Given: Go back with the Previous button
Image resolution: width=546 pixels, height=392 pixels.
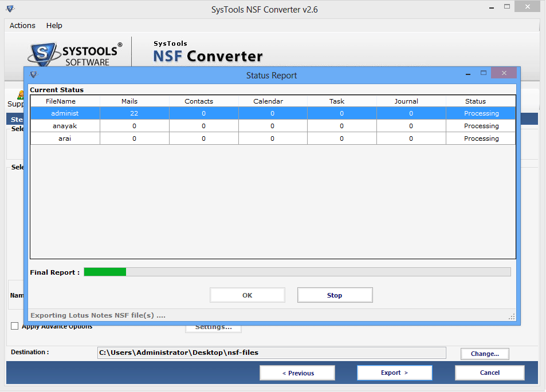Looking at the screenshot, I should [x=297, y=373].
